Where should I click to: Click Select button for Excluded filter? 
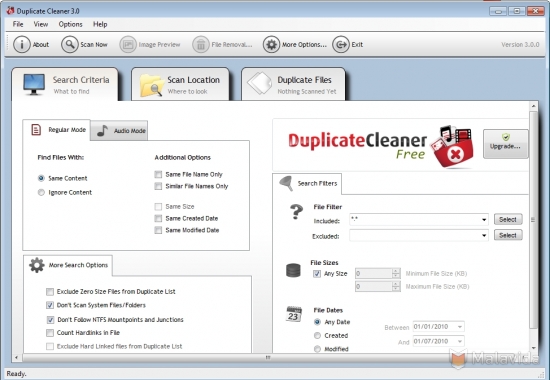click(x=508, y=235)
